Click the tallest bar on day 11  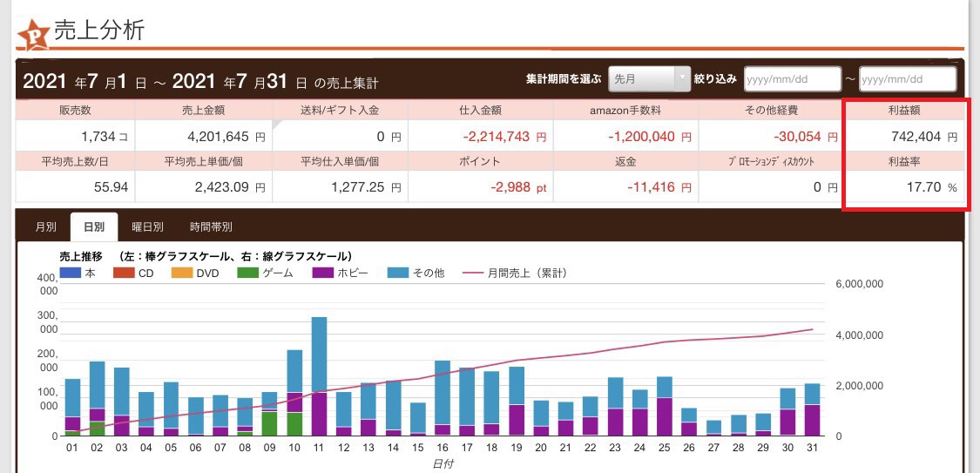319,353
